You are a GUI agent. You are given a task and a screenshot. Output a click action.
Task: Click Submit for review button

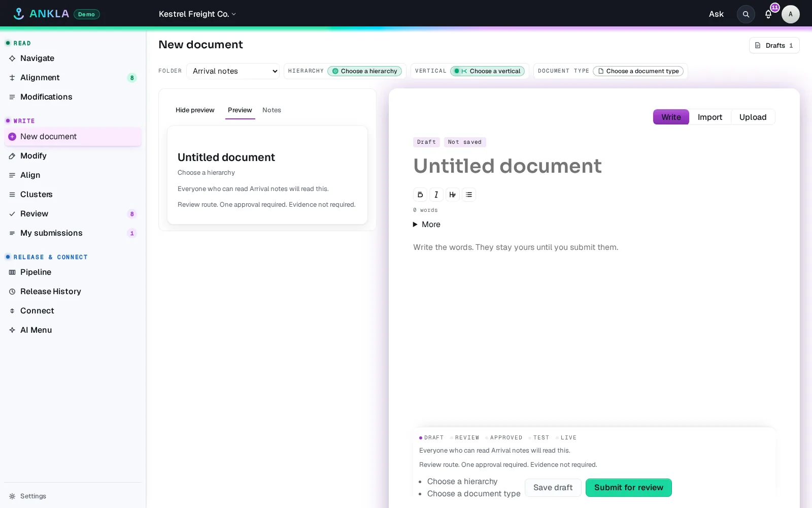tap(628, 488)
